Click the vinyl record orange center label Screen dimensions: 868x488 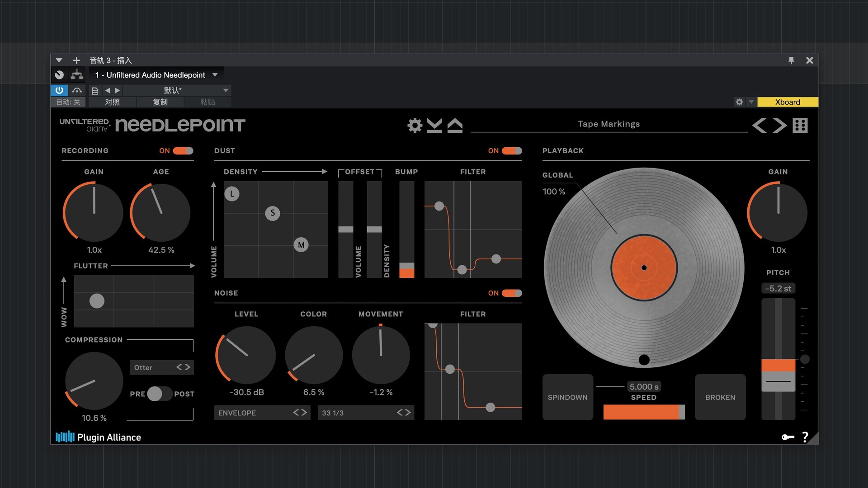[x=644, y=267]
